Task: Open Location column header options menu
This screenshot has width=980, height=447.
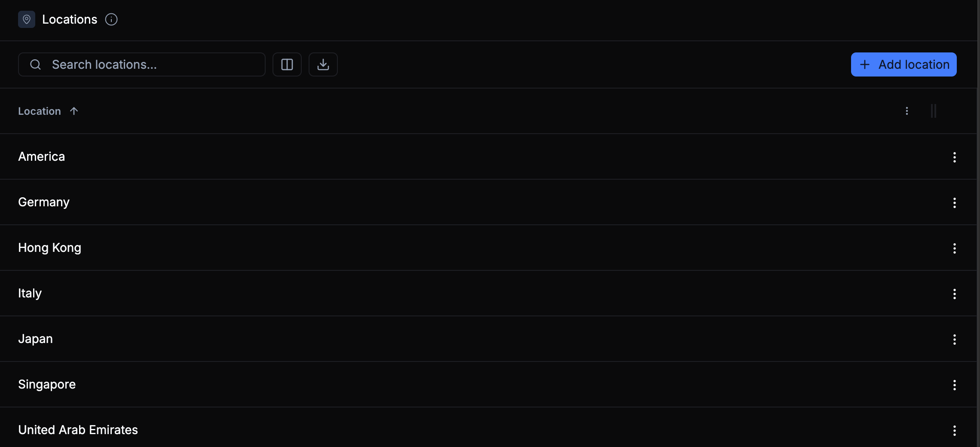Action: [x=907, y=111]
